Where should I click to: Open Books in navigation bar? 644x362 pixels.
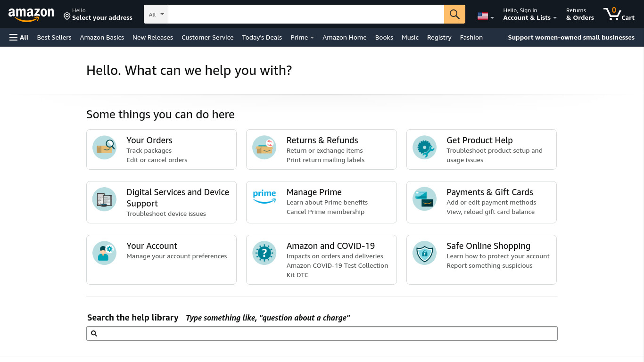click(384, 37)
